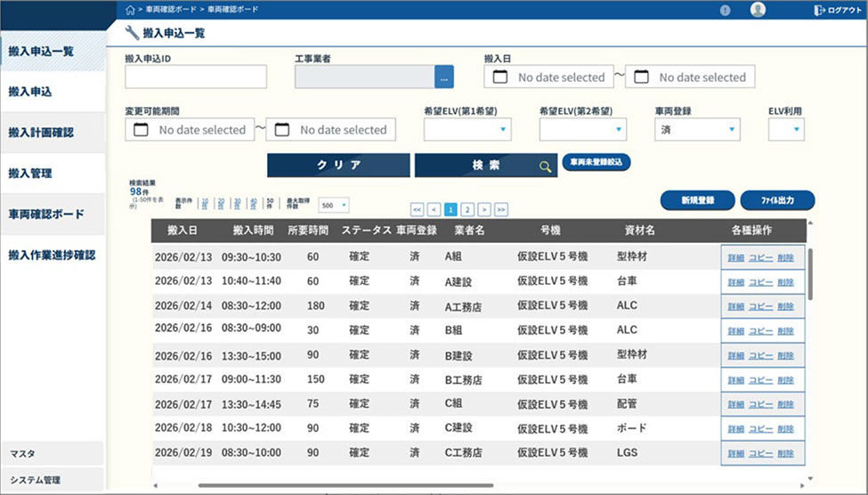
Task: Click the 資材名 column header
Action: [639, 231]
